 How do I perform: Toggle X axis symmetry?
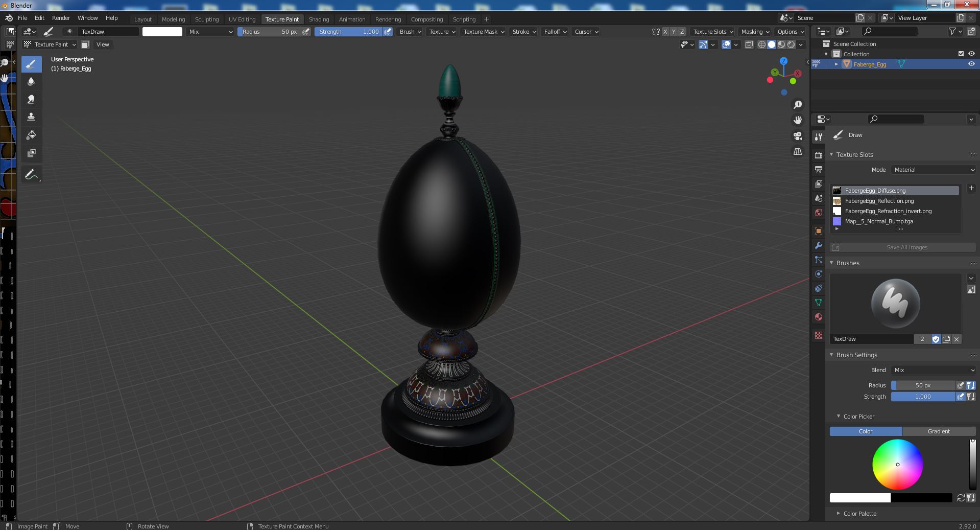[665, 32]
